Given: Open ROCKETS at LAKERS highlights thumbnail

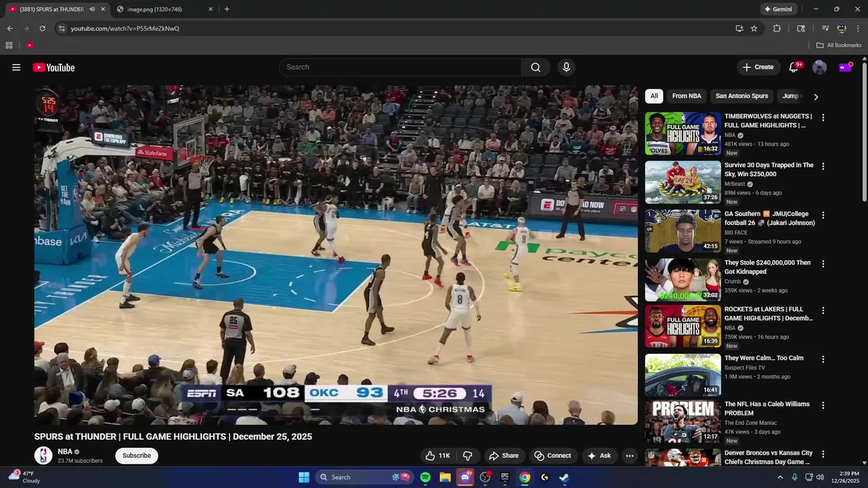Looking at the screenshot, I should [x=683, y=326].
